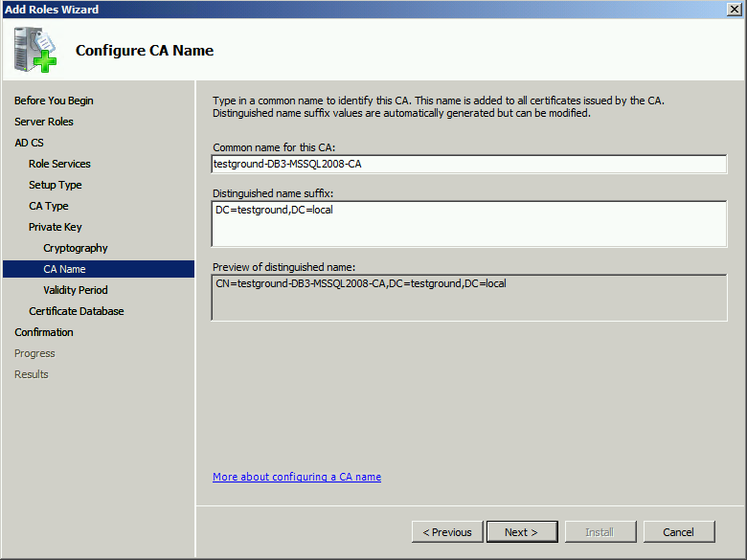The width and height of the screenshot is (747, 560).
Task: Click the Configure CA Name heading
Action: pyautogui.click(x=145, y=51)
